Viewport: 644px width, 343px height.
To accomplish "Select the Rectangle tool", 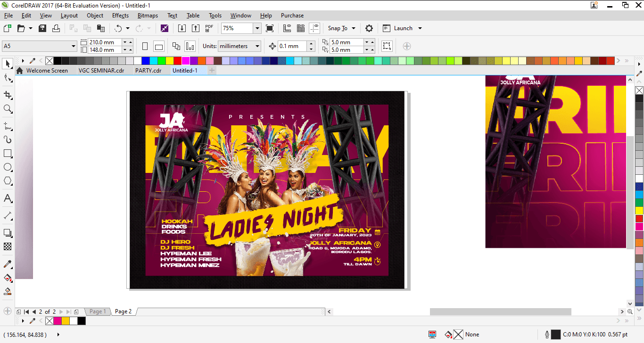I will (8, 154).
